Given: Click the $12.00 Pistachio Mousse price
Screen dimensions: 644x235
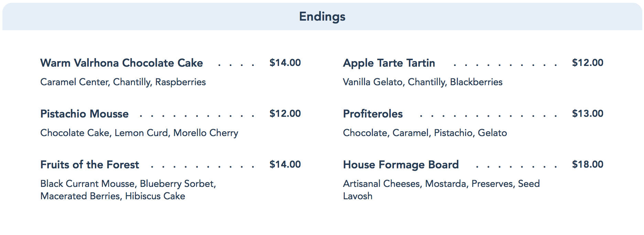Looking at the screenshot, I should pos(285,113).
